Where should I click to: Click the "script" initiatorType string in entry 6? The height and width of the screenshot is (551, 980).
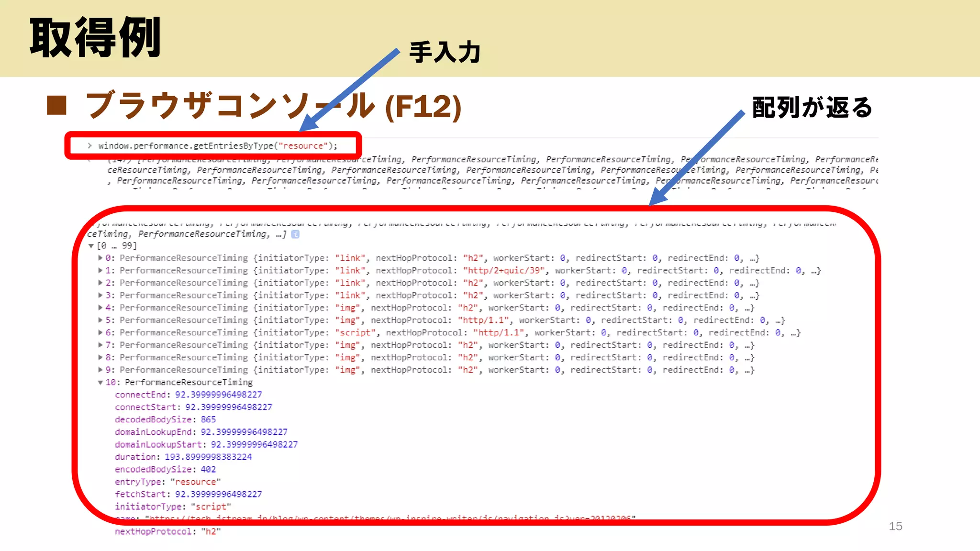[x=355, y=333]
